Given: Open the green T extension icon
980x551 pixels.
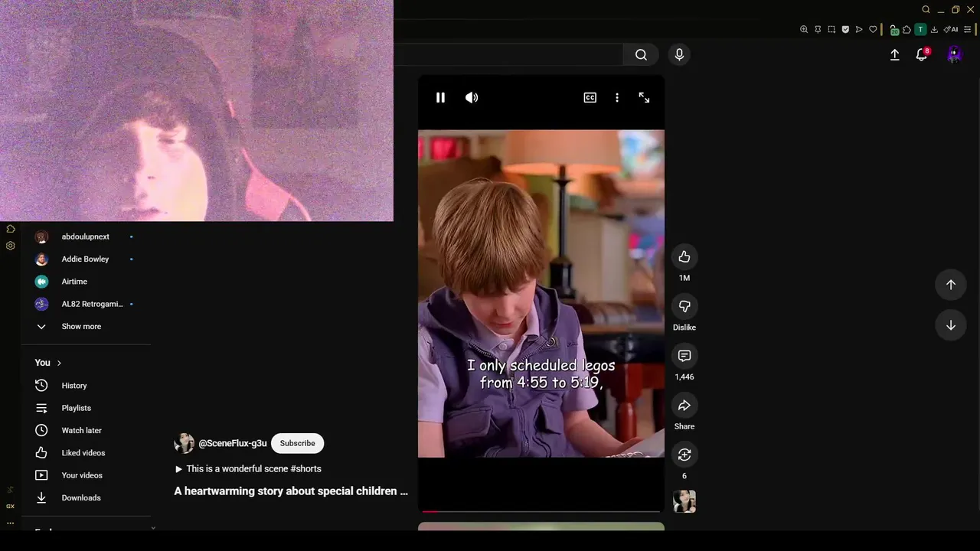Looking at the screenshot, I should point(920,30).
